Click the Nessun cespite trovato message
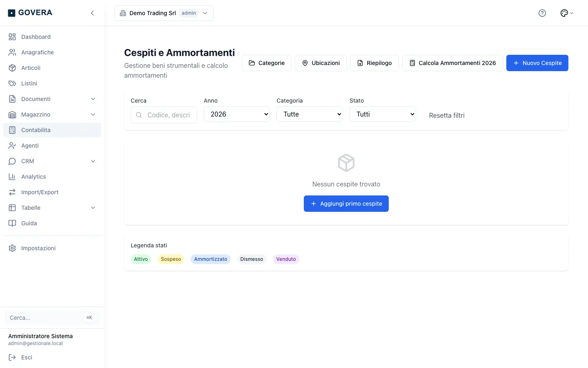588x368 pixels. click(346, 184)
